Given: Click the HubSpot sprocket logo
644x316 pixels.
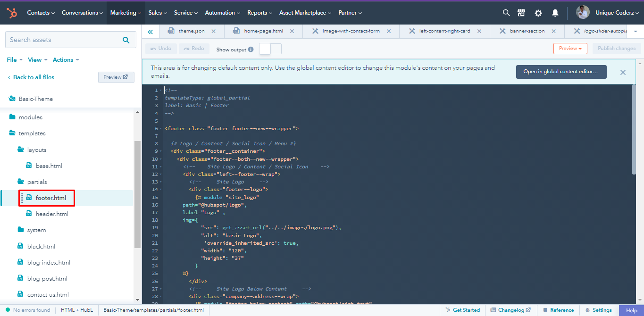Looking at the screenshot, I should pos(12,13).
